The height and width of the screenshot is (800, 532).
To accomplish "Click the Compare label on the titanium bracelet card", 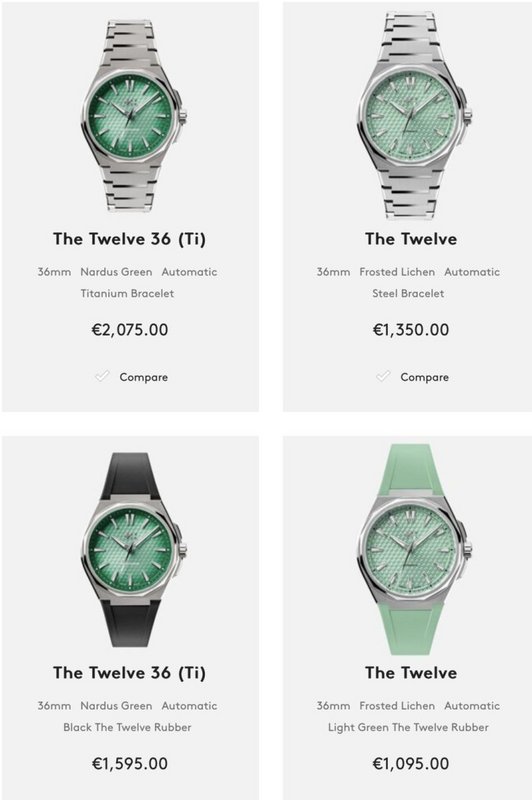I will (143, 378).
